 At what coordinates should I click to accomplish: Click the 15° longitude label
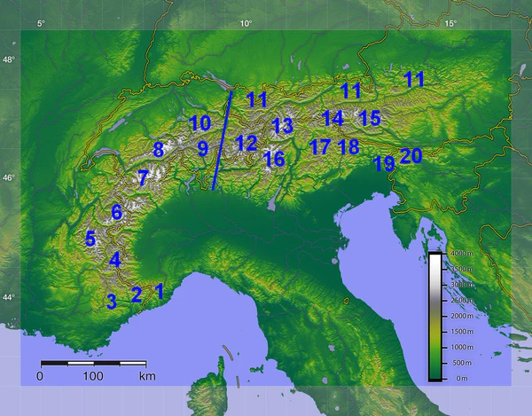click(450, 23)
